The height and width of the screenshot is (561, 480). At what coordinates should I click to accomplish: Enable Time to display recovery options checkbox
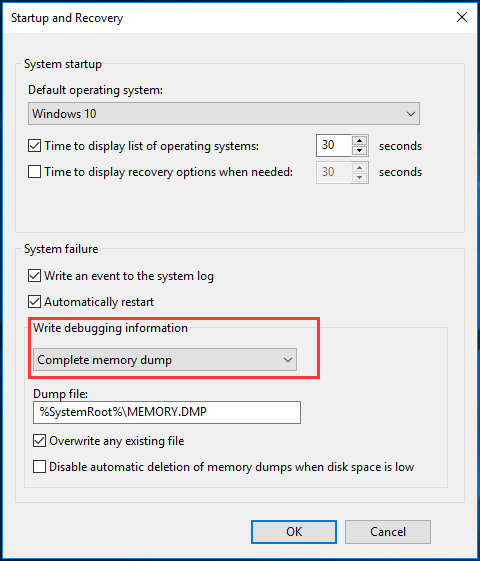34,172
